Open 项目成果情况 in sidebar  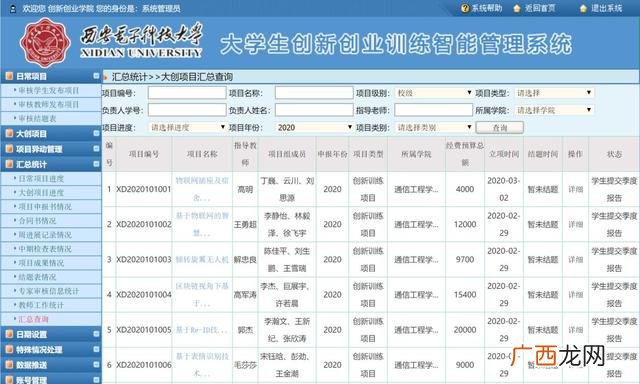pos(41,263)
